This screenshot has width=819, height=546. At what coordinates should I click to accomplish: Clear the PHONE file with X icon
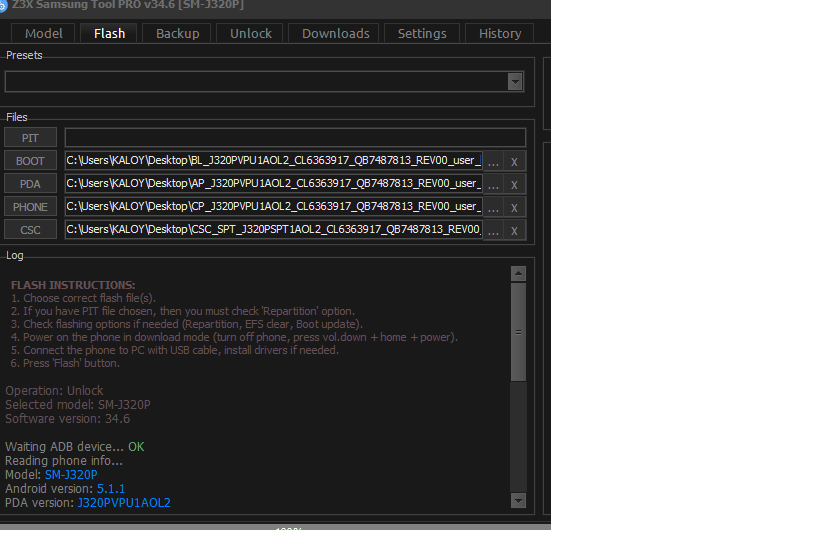pos(514,207)
